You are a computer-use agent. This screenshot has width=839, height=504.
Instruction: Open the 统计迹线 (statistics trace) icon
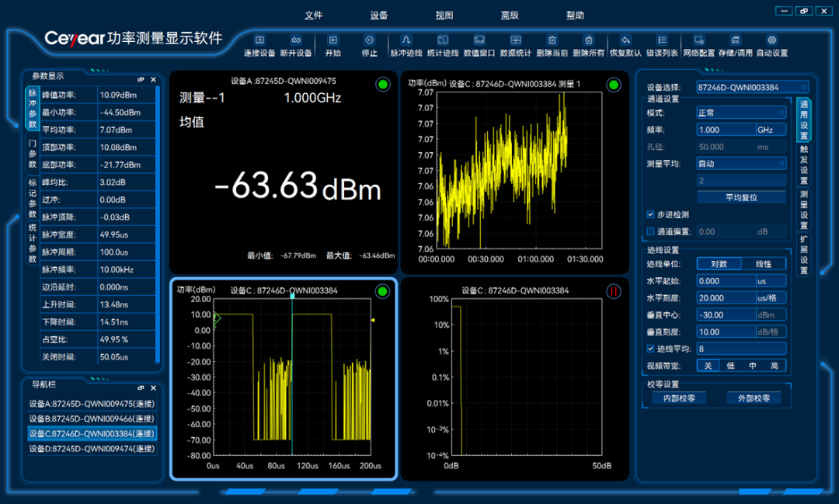443,40
